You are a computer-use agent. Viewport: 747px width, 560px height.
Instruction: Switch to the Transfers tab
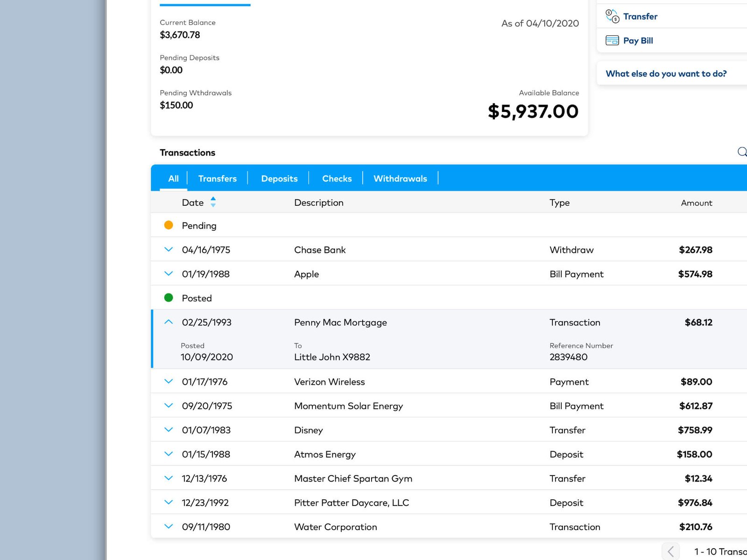pos(217,179)
